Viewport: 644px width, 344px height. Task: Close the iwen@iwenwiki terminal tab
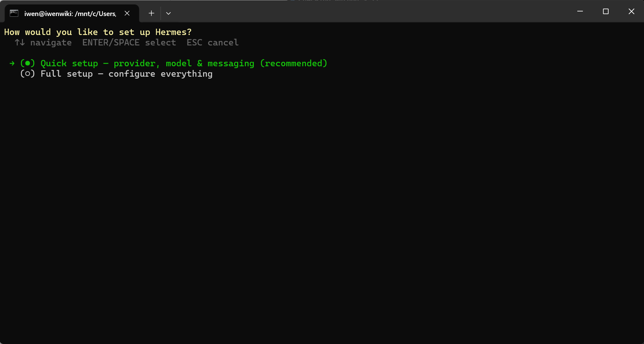(127, 13)
